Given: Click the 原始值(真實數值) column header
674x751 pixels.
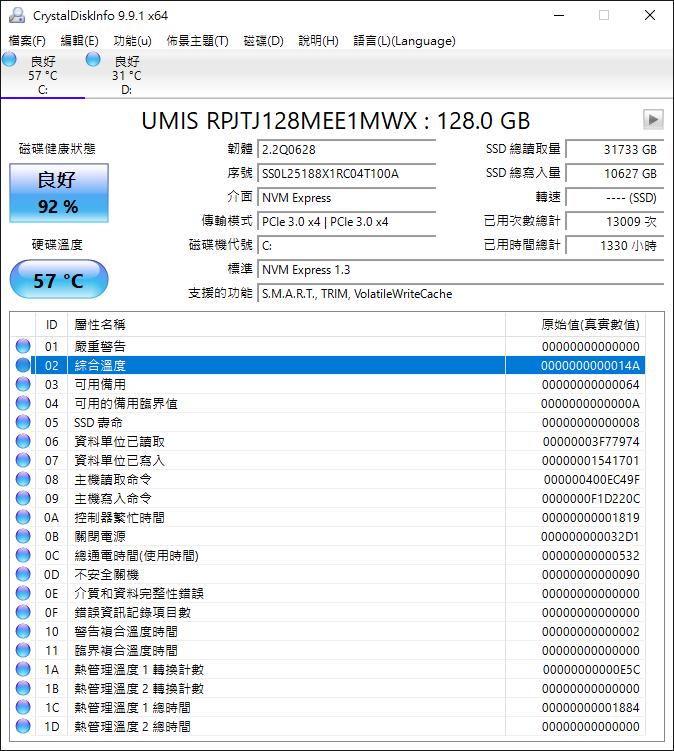Looking at the screenshot, I should click(x=575, y=325).
